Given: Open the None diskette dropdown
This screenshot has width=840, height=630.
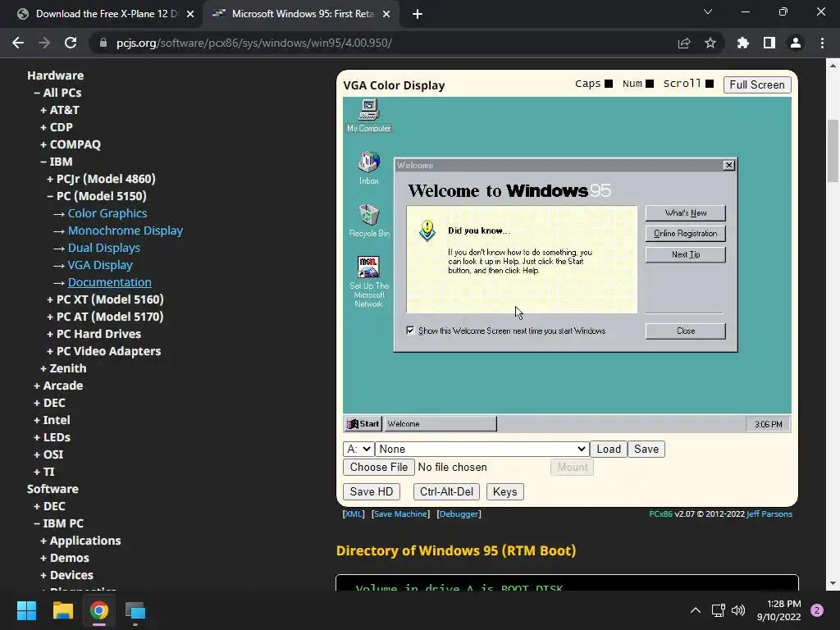Looking at the screenshot, I should 482,449.
